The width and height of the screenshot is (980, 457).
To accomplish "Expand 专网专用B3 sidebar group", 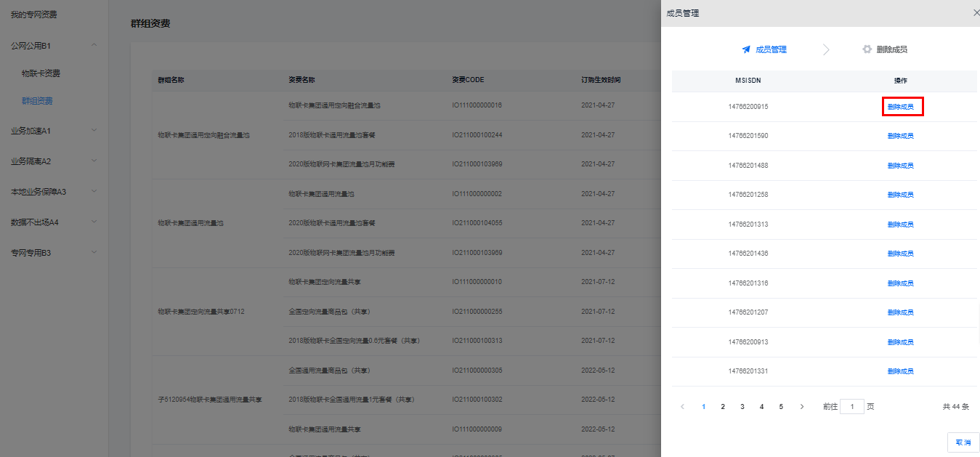I will tap(94, 253).
